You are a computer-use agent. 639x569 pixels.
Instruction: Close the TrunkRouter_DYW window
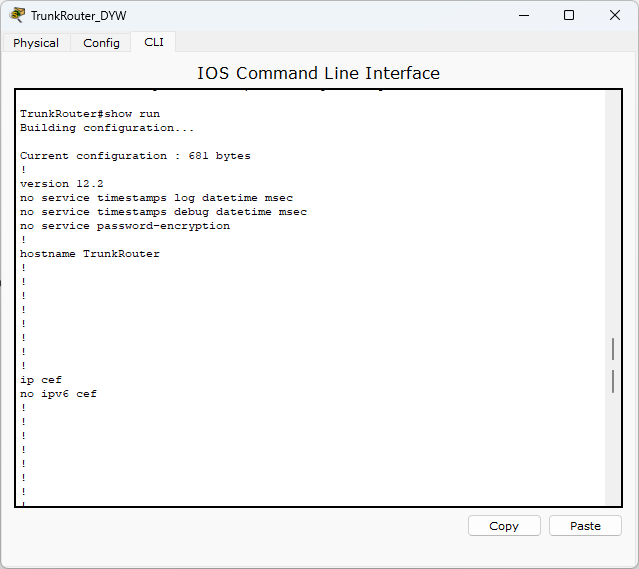(x=615, y=15)
